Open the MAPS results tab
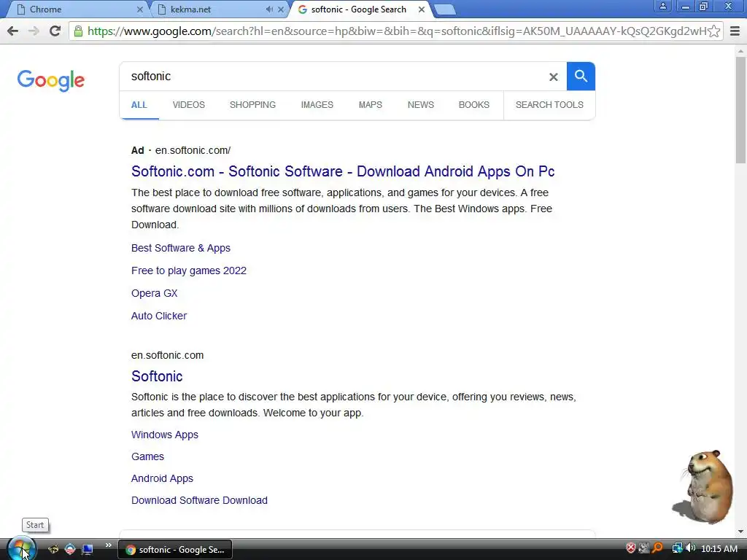 [x=370, y=105]
